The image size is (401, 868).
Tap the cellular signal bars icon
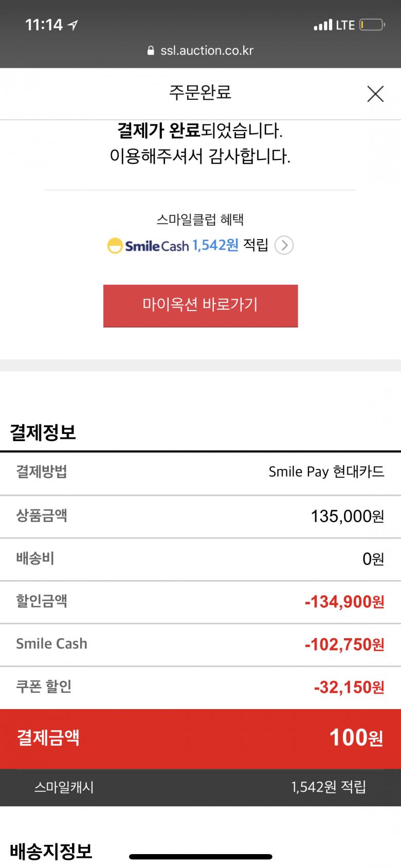[x=323, y=25]
